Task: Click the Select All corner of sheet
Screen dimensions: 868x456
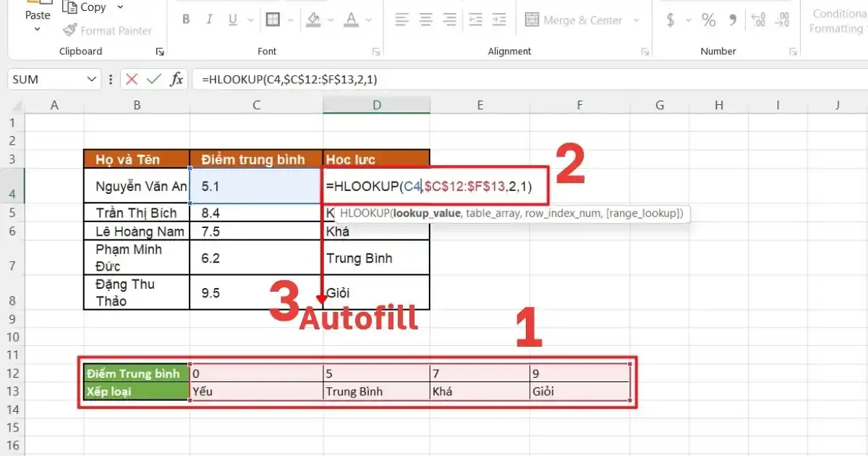Action: click(17, 106)
